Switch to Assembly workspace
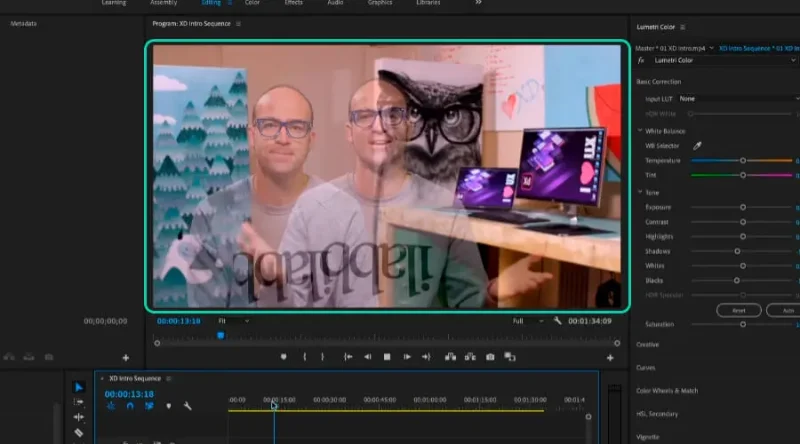The width and height of the screenshot is (800, 444). click(x=163, y=3)
